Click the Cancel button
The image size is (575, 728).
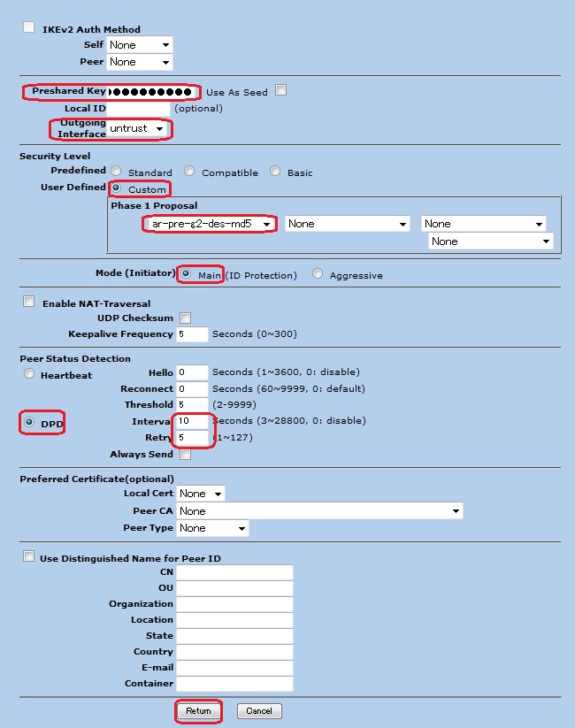tap(259, 711)
